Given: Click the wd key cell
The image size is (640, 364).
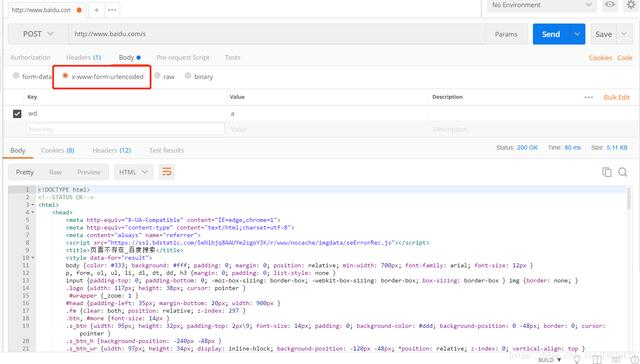Looking at the screenshot, I should click(125, 113).
